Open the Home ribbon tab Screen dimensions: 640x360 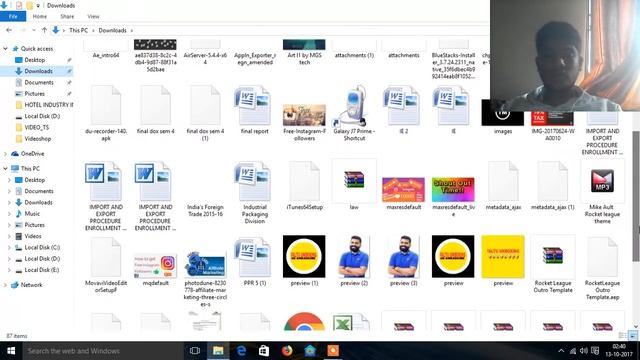(x=40, y=16)
